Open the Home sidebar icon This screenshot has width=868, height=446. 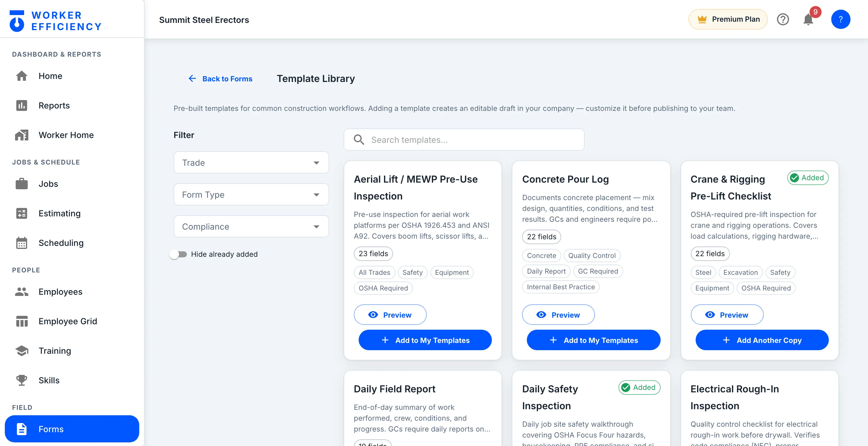pos(22,76)
